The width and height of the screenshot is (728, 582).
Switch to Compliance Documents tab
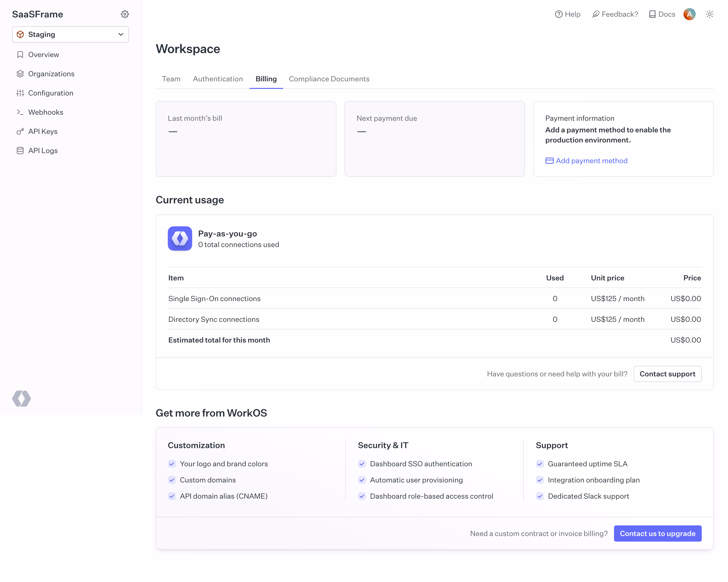pos(329,79)
